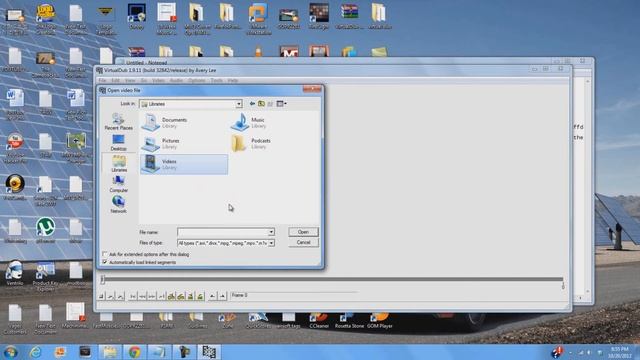Open the Music library
This screenshot has width=640, height=360.
(x=248, y=122)
